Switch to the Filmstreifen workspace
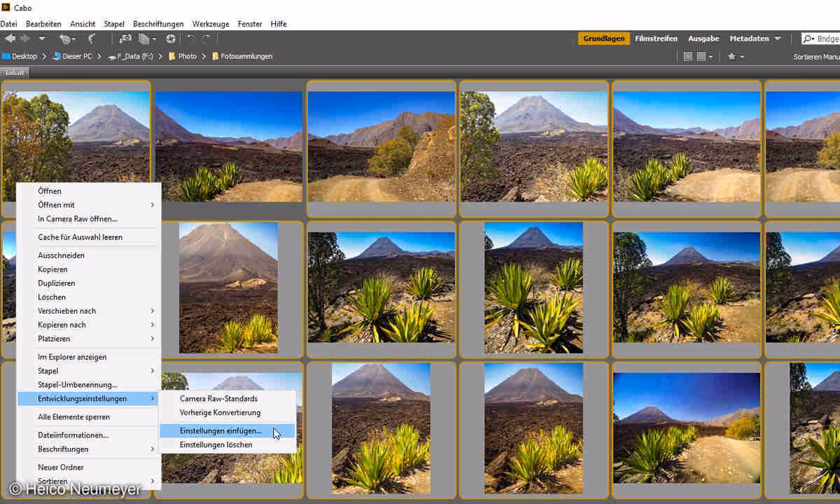840x504 pixels. (657, 38)
